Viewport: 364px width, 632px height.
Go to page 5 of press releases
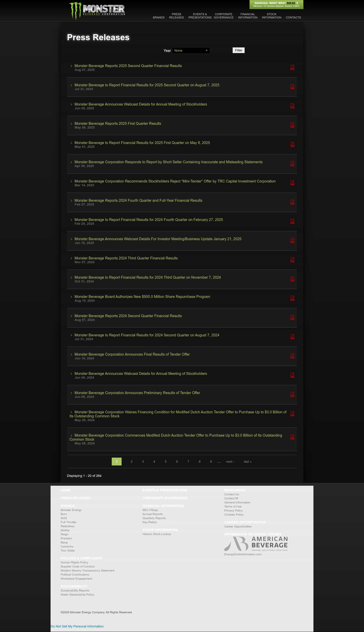[166, 462]
